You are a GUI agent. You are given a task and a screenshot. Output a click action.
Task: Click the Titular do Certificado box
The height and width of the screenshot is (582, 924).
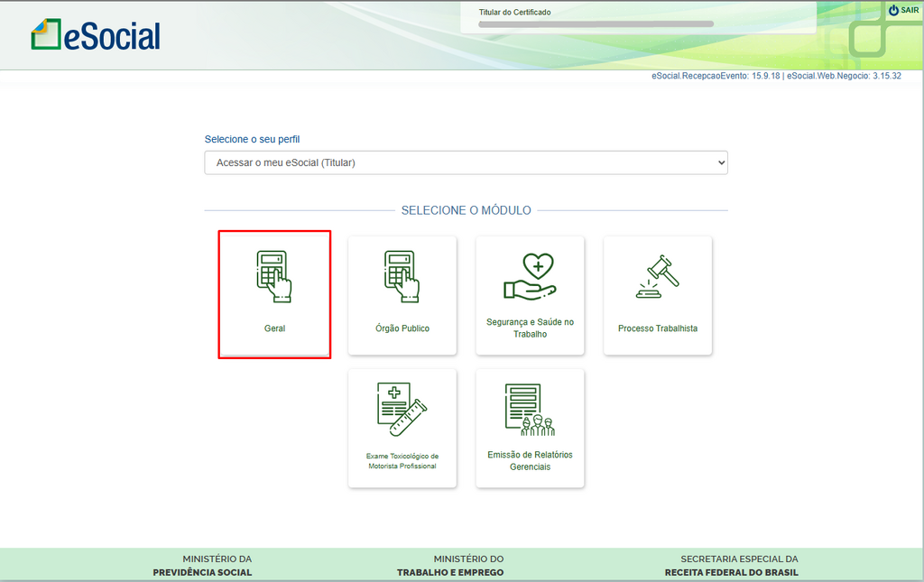638,18
